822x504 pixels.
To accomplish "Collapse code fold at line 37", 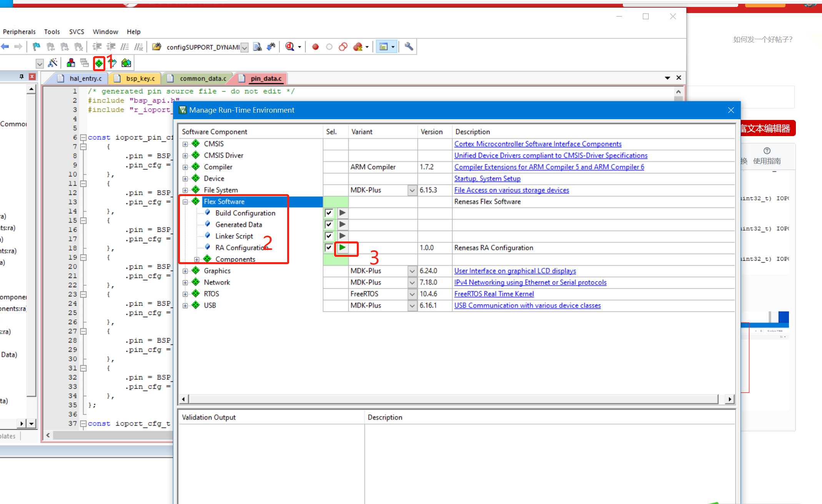I will [x=83, y=423].
